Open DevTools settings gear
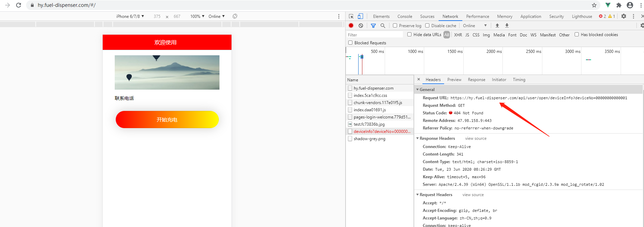This screenshot has height=227, width=644. click(x=624, y=16)
